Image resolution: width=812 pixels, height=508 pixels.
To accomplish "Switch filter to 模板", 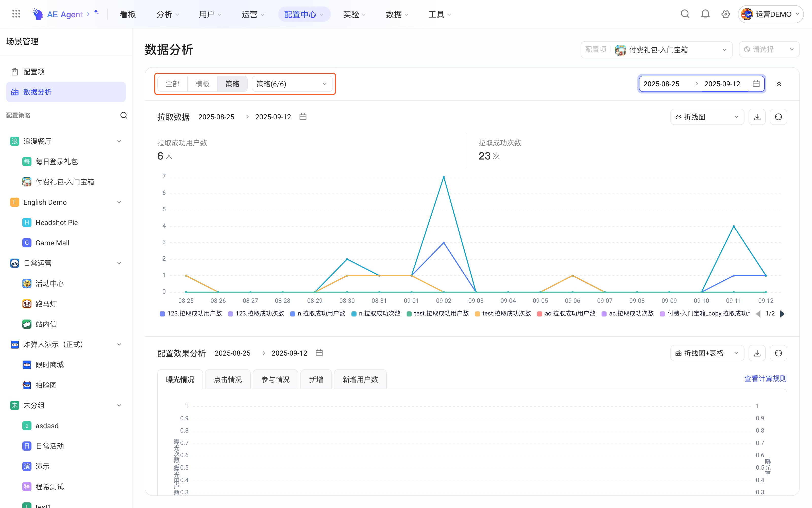I will pyautogui.click(x=202, y=84).
